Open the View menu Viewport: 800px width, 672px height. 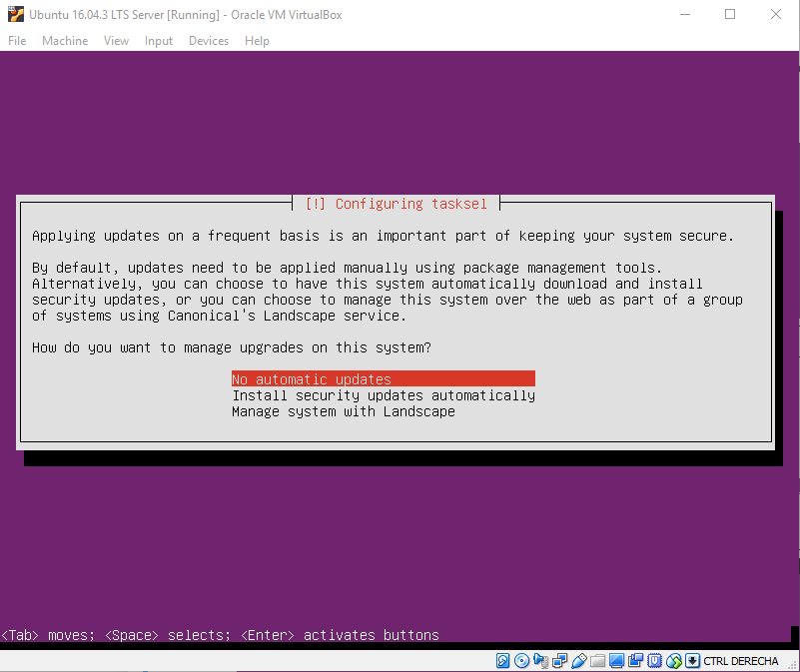pos(116,41)
